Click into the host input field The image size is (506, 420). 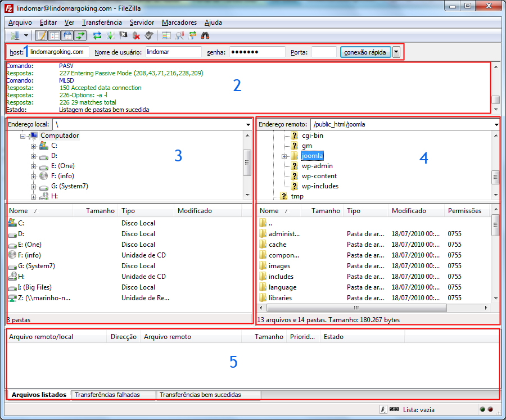[58, 52]
